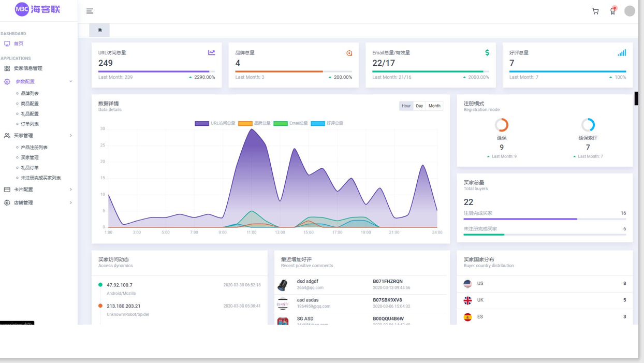This screenshot has height=363, width=644.
Task: Click the 好评总量 bar chart icon
Action: (x=622, y=52)
